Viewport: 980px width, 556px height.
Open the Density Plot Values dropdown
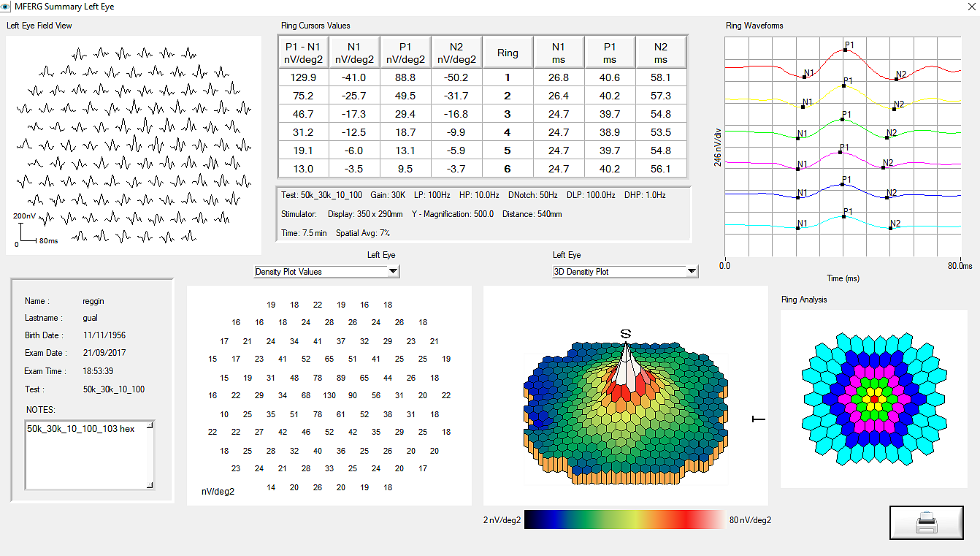[393, 272]
